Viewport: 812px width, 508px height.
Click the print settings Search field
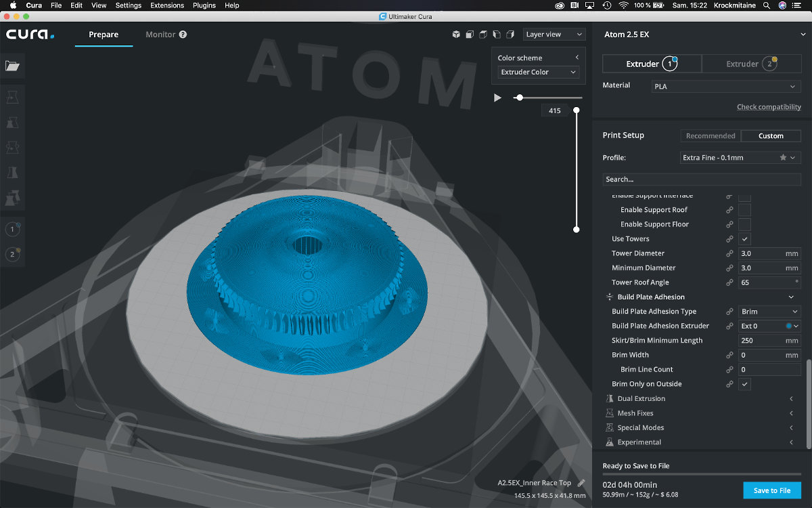click(702, 179)
